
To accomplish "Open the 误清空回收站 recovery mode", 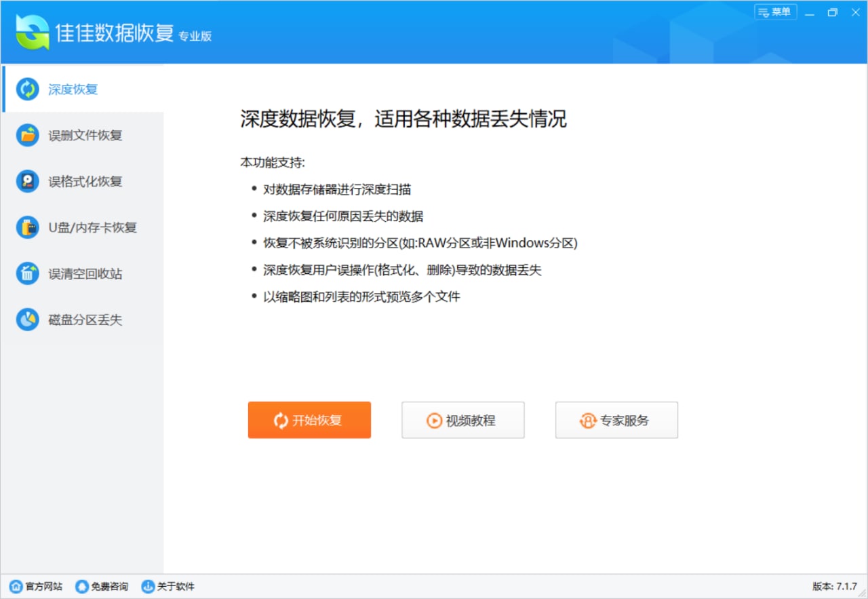I will [x=82, y=273].
